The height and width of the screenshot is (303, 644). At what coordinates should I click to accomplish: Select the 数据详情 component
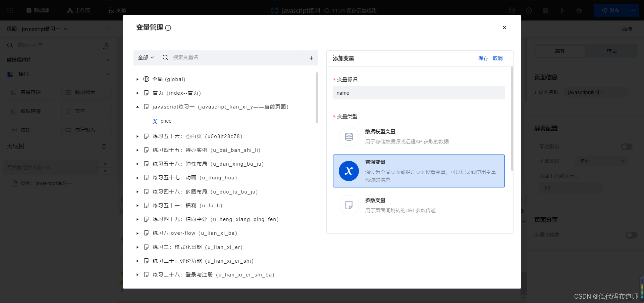32,111
